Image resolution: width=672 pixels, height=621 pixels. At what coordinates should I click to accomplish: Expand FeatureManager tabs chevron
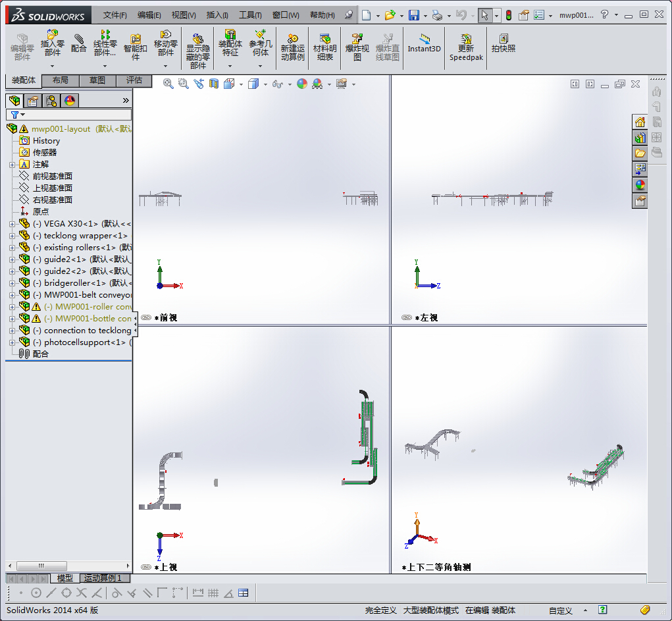click(126, 100)
